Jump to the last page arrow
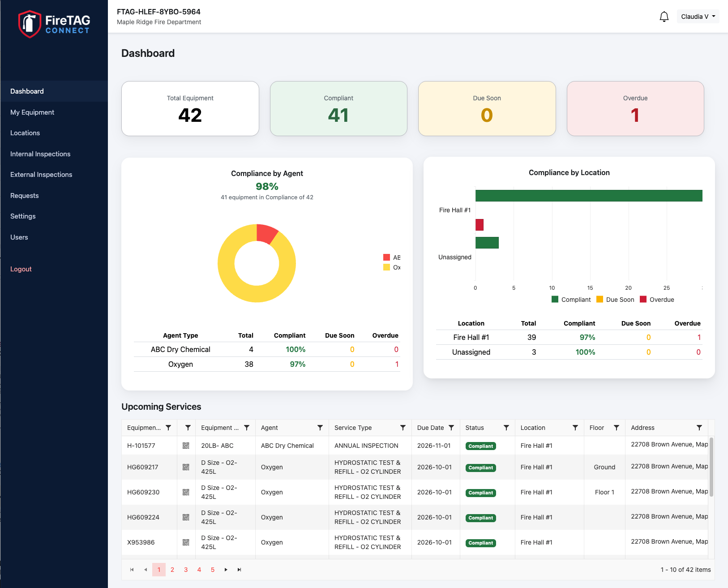This screenshot has height=588, width=728. [x=240, y=570]
